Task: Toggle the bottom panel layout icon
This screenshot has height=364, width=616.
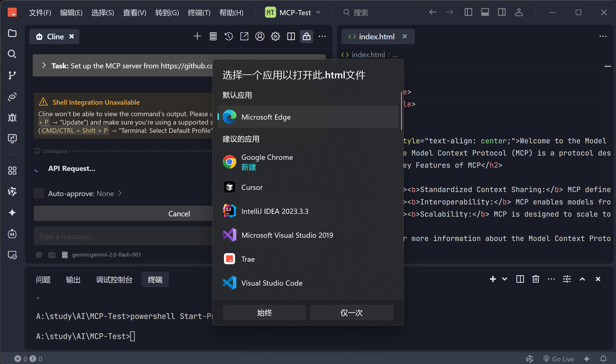Action: (x=485, y=12)
